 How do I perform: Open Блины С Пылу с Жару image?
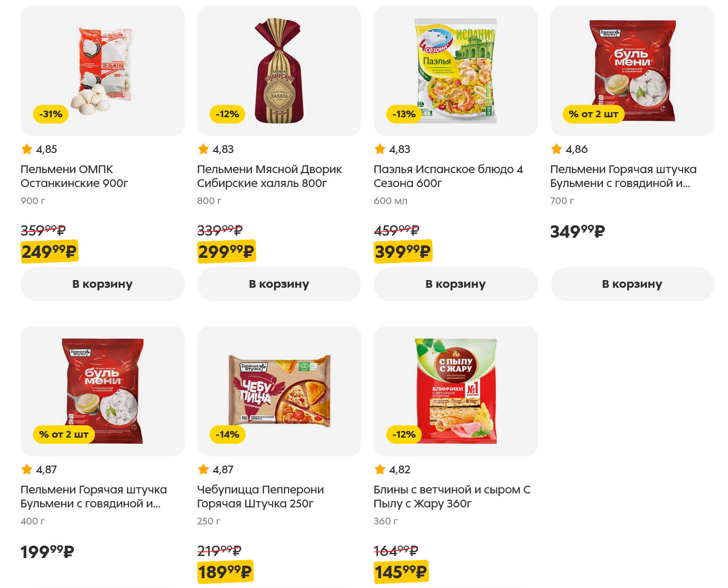click(x=455, y=390)
